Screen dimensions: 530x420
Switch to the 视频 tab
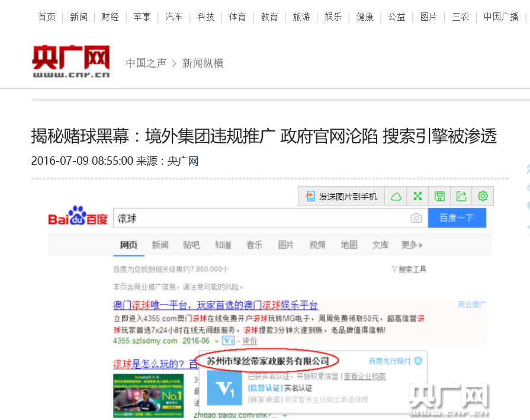pos(317,245)
